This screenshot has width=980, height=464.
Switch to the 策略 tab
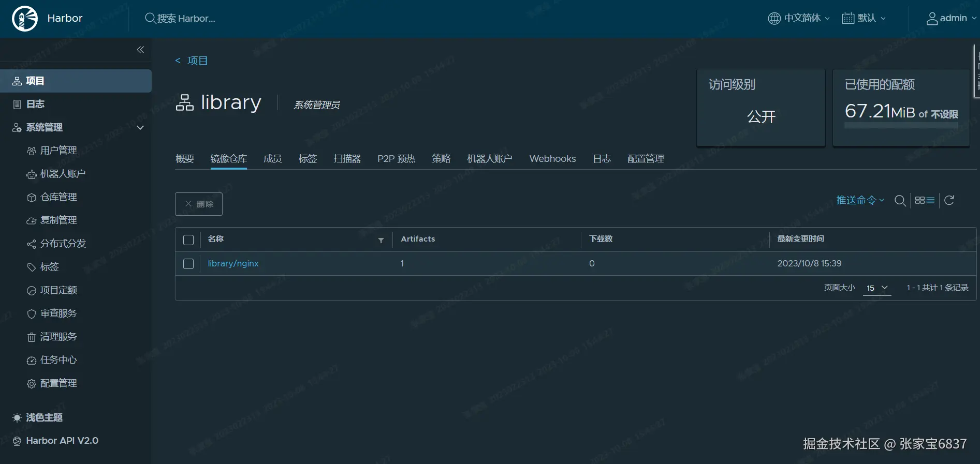coord(441,159)
